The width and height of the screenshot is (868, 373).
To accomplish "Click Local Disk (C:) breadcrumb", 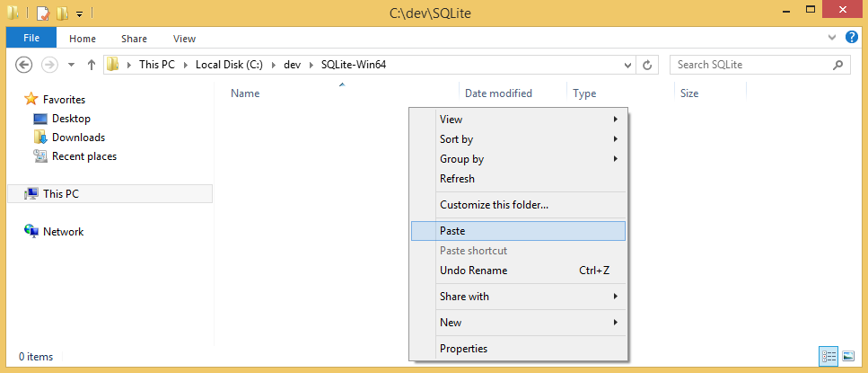I will [229, 65].
